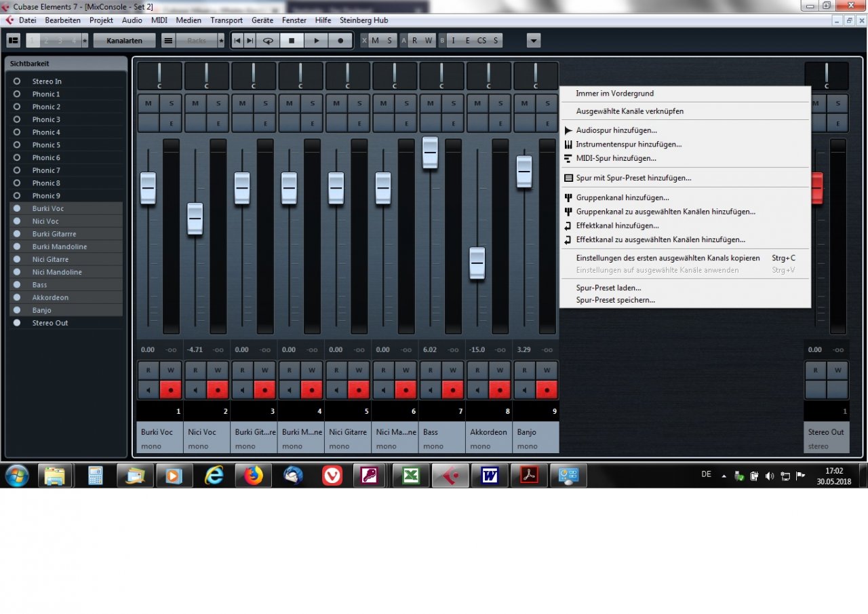Screen dimensions: 868x614
Task: Click the Akkordeon channel name label
Action: click(x=488, y=432)
